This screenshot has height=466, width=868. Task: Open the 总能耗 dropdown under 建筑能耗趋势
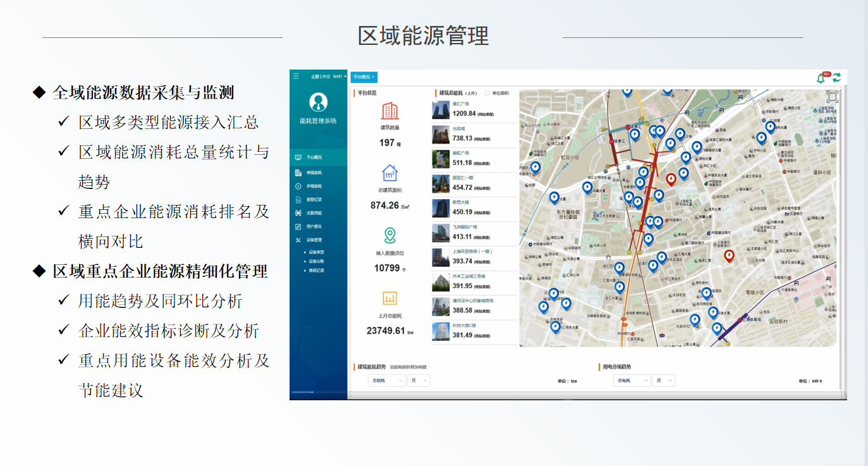[x=384, y=381]
